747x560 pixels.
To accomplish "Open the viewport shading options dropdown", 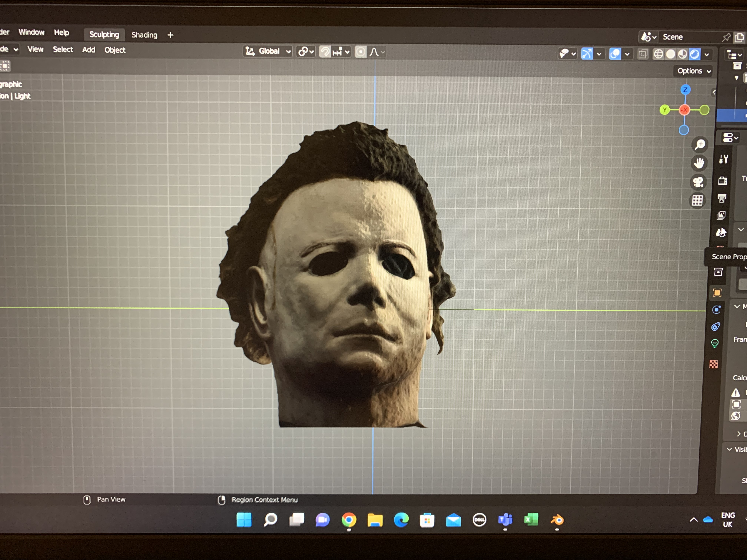I will point(706,54).
